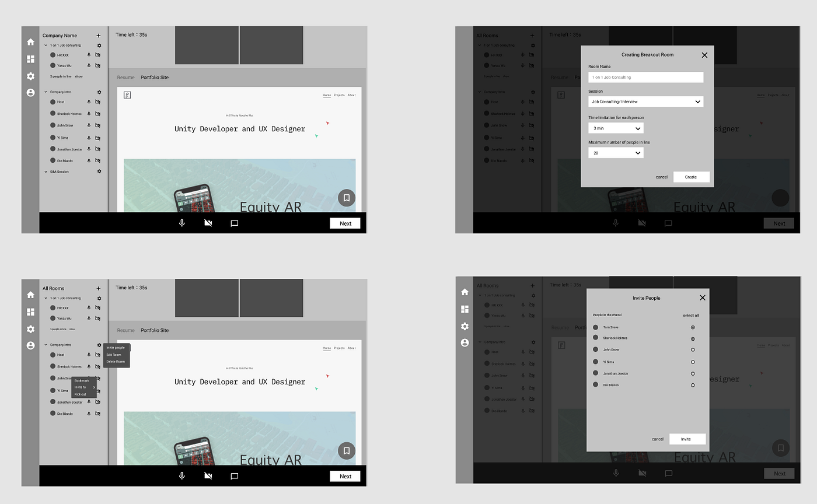Click cancel in Creating Breakout Room dialog

[x=662, y=177]
